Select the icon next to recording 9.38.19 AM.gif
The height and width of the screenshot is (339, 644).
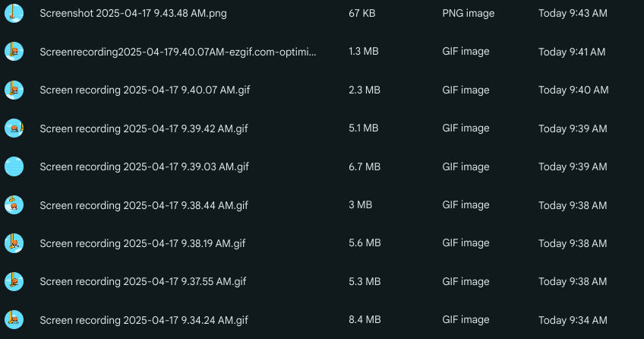[14, 243]
